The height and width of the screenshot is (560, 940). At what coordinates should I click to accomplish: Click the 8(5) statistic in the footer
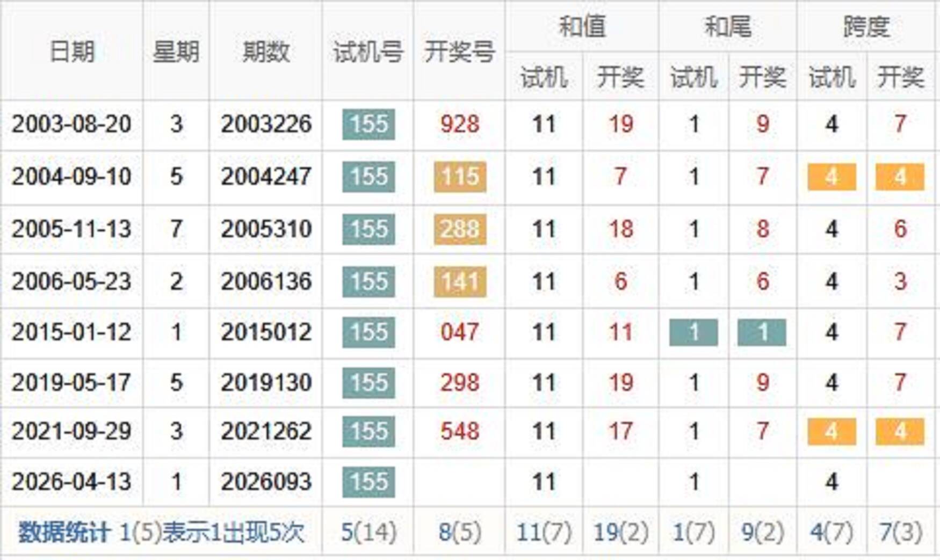[460, 533]
